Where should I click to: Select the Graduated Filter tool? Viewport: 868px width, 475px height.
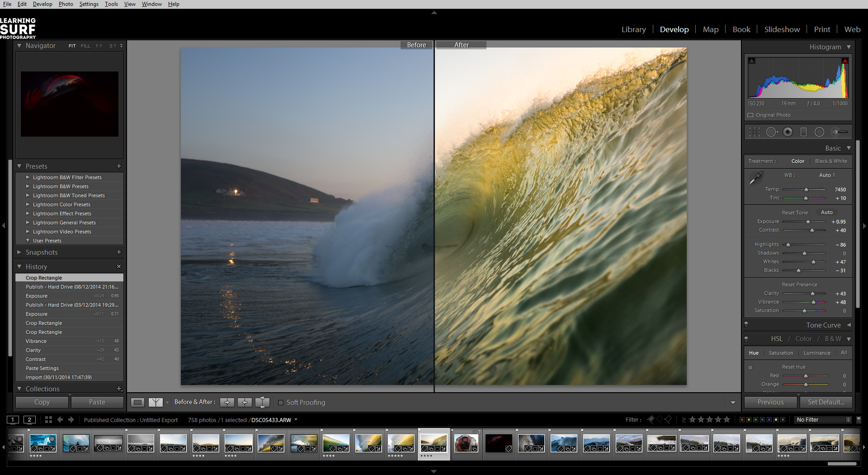pyautogui.click(x=804, y=132)
